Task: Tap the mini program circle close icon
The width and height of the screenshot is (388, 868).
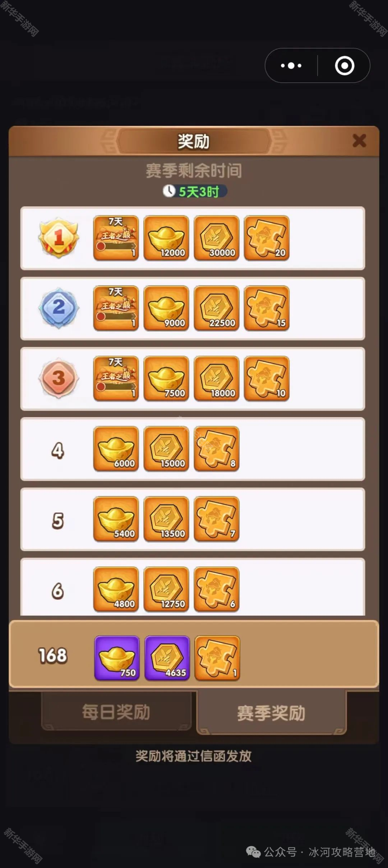Action: [345, 65]
